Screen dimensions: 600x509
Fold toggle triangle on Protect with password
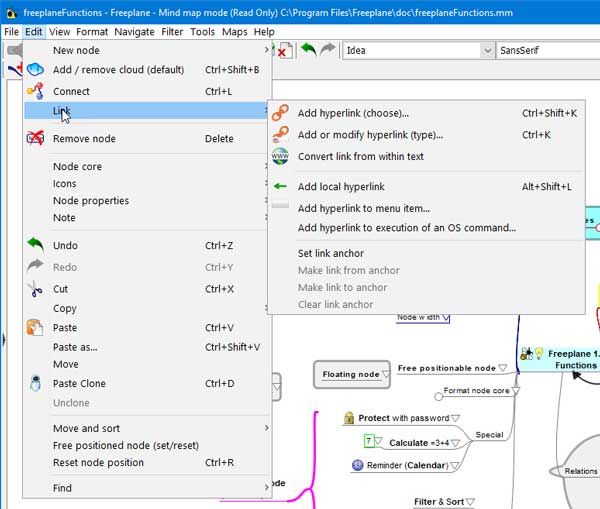[455, 418]
